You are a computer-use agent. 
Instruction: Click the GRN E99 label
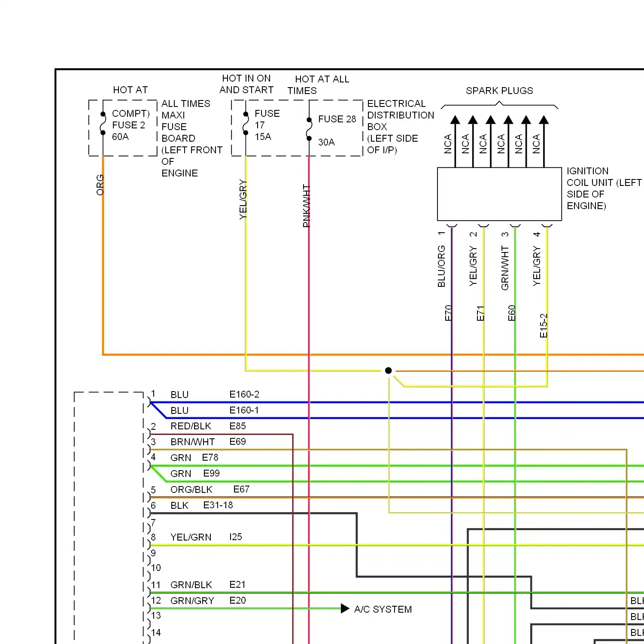tap(195, 474)
